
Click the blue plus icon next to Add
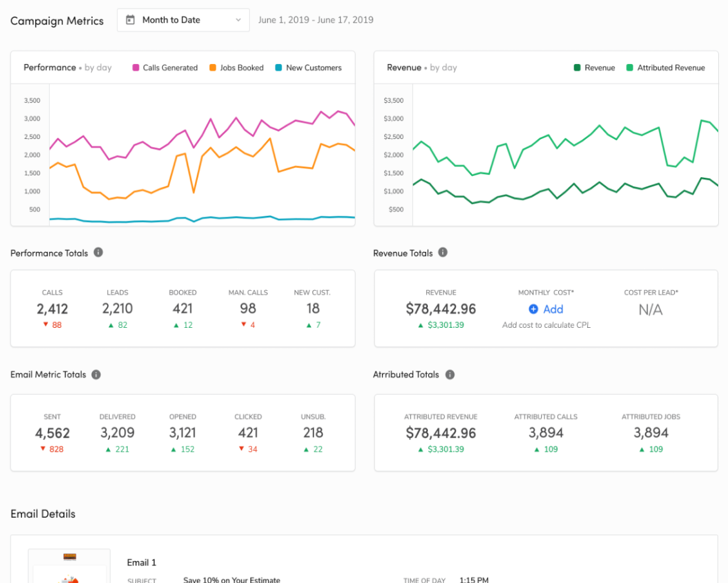click(x=532, y=309)
